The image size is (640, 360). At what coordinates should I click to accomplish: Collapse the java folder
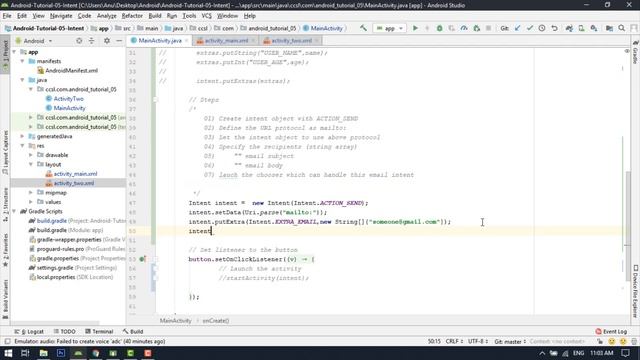tap(23, 80)
